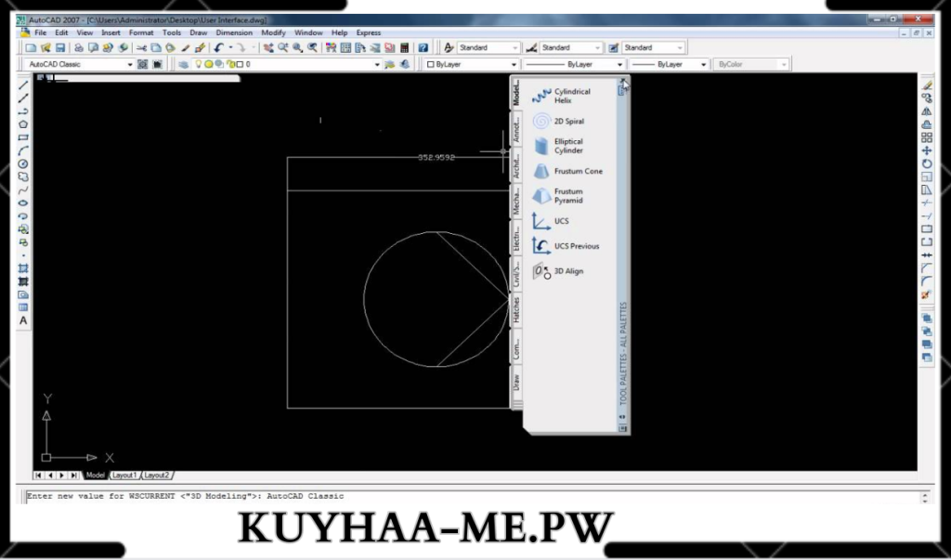Open the AutoCAD Classic workspace dropdown

point(130,64)
